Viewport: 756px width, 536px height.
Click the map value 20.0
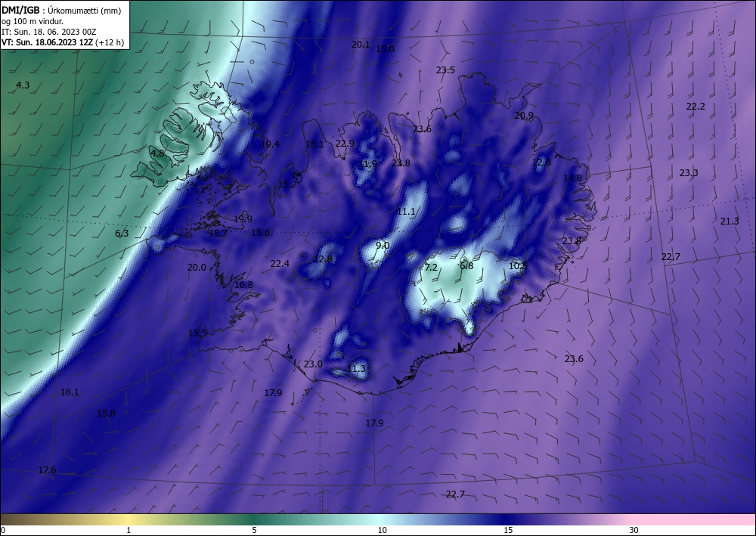click(x=197, y=267)
